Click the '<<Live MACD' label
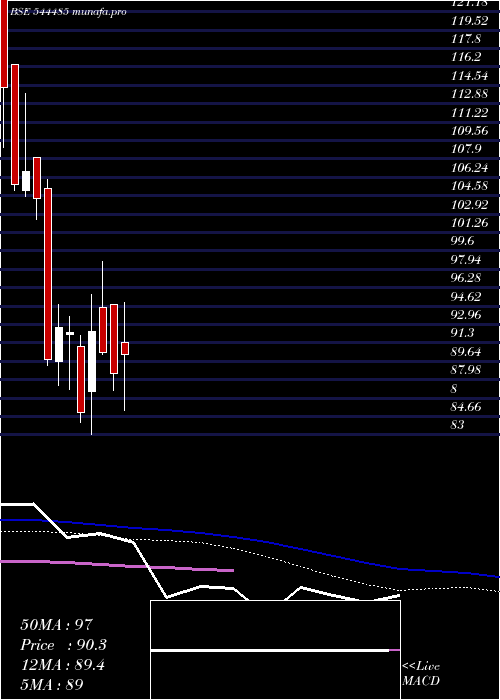 pyautogui.click(x=421, y=674)
